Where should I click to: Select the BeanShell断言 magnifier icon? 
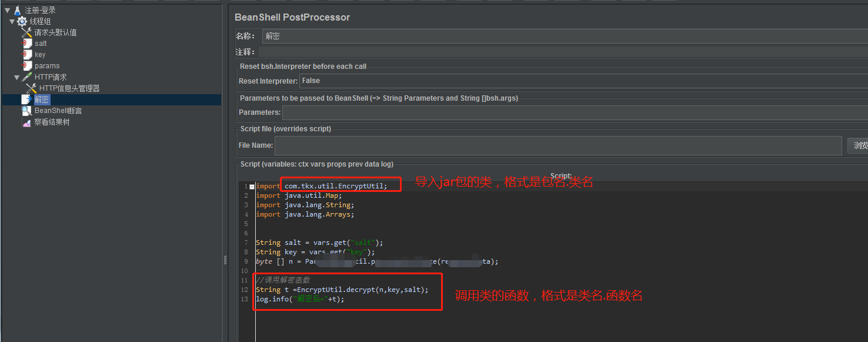(x=28, y=110)
